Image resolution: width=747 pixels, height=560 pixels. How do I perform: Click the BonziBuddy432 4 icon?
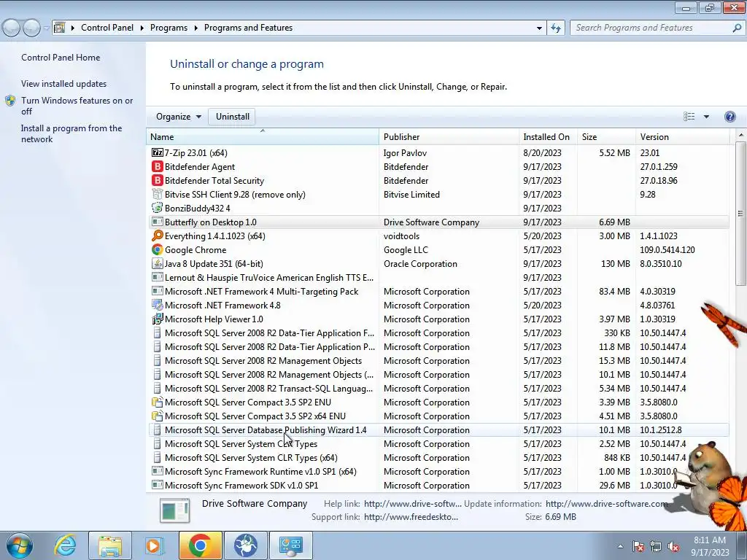[158, 208]
